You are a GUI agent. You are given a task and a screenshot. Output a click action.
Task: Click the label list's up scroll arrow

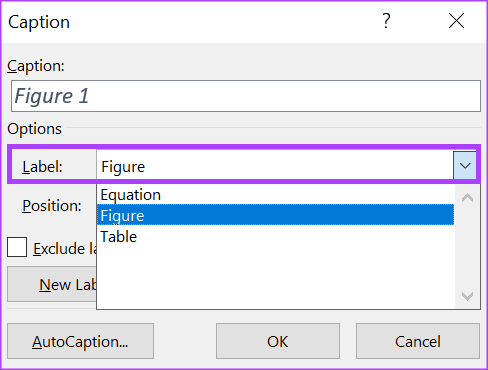[467, 198]
